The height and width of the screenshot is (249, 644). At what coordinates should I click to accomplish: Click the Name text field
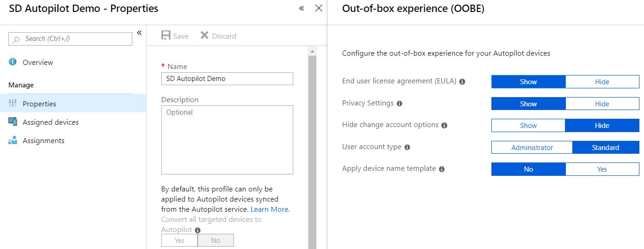[227, 78]
